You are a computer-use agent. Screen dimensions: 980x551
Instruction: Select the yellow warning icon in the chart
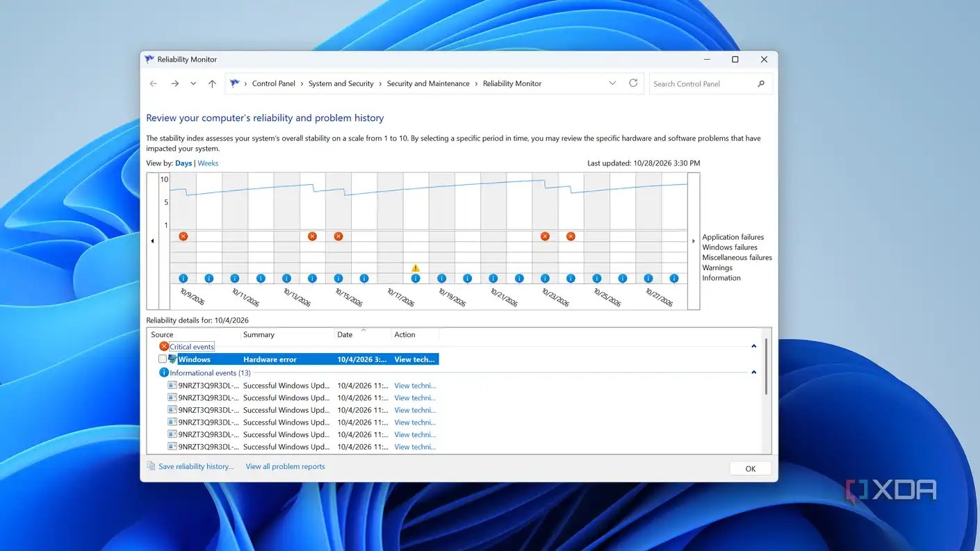click(x=416, y=268)
